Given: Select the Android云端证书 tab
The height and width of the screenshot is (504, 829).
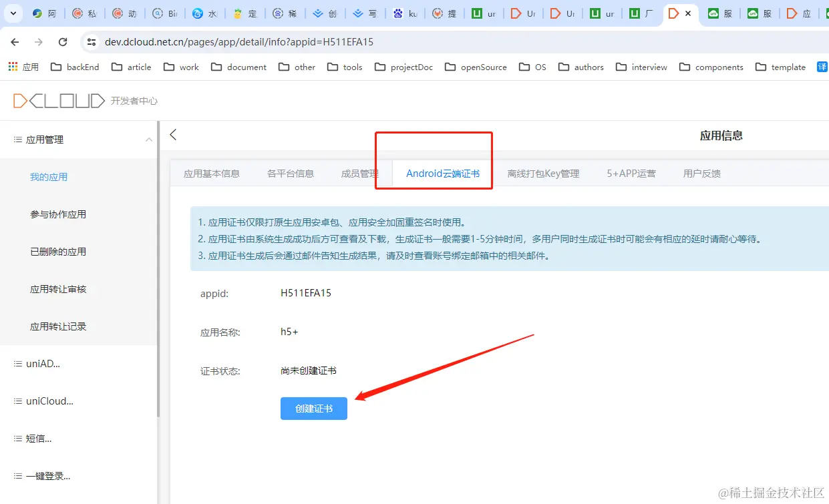Looking at the screenshot, I should tap(443, 174).
